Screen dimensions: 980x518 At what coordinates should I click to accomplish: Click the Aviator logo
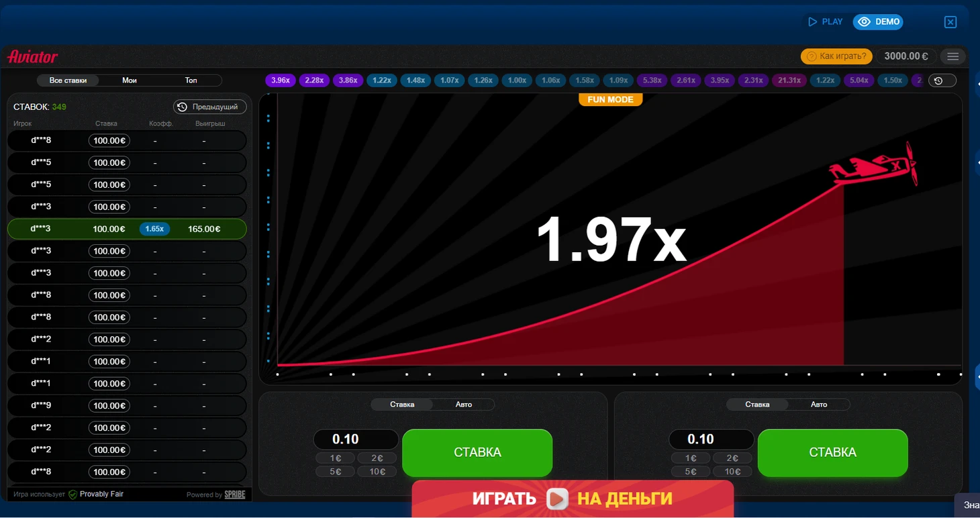(x=32, y=57)
